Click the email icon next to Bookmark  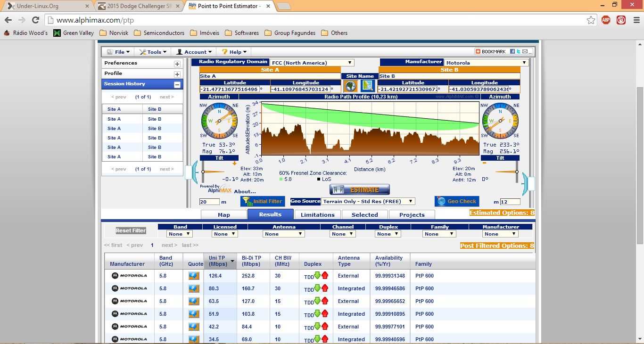(525, 52)
